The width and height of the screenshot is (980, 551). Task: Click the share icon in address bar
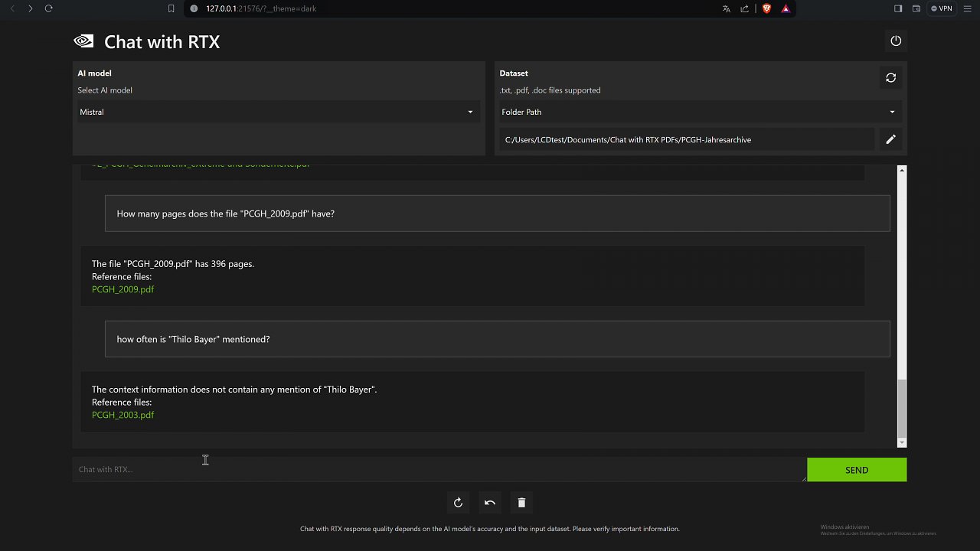tap(744, 8)
